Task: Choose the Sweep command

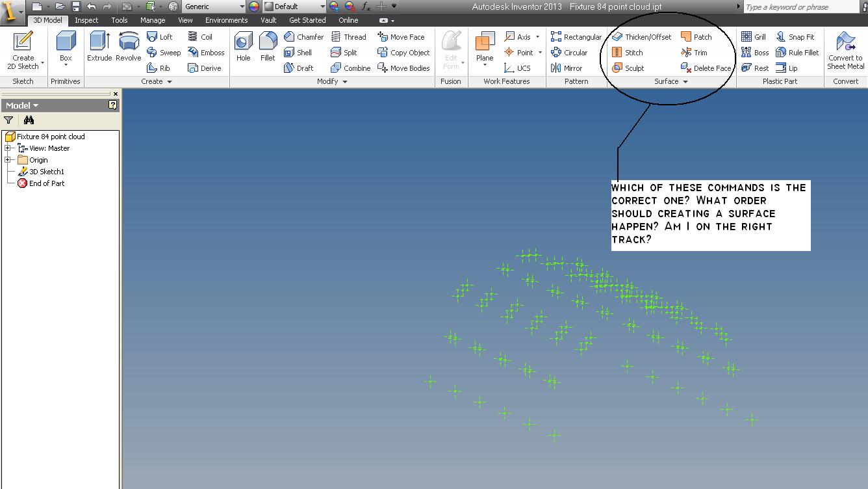Action: (x=164, y=53)
